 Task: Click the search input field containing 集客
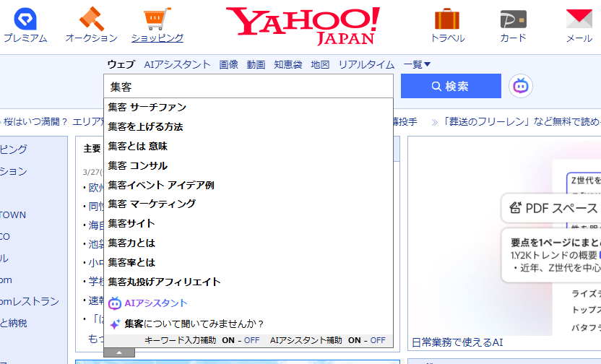[248, 87]
